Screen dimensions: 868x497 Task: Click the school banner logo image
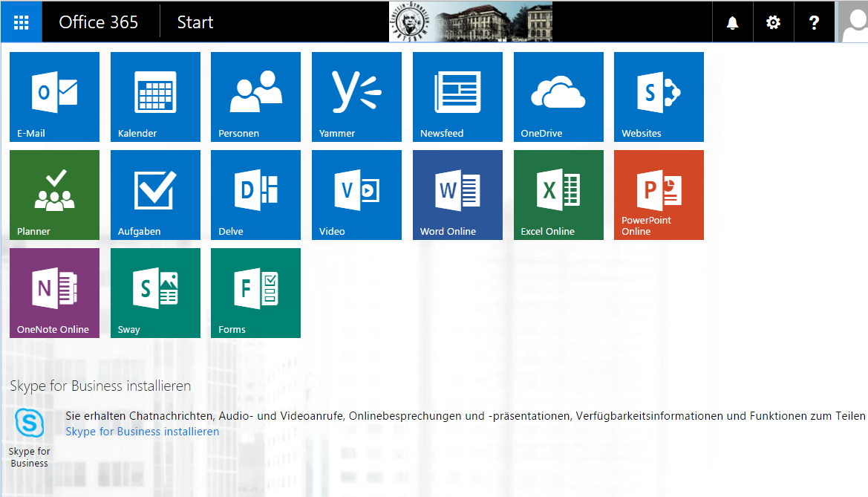(471, 22)
